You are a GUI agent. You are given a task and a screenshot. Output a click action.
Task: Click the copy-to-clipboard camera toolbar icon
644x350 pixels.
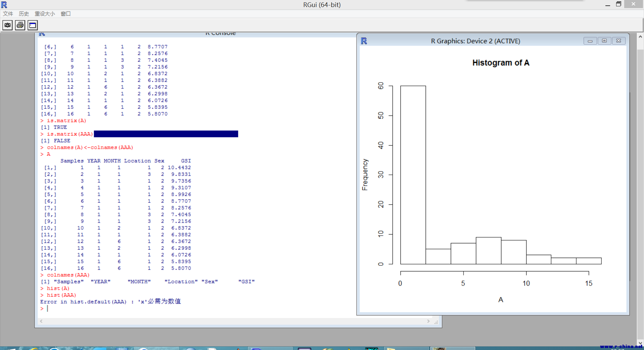(7, 25)
